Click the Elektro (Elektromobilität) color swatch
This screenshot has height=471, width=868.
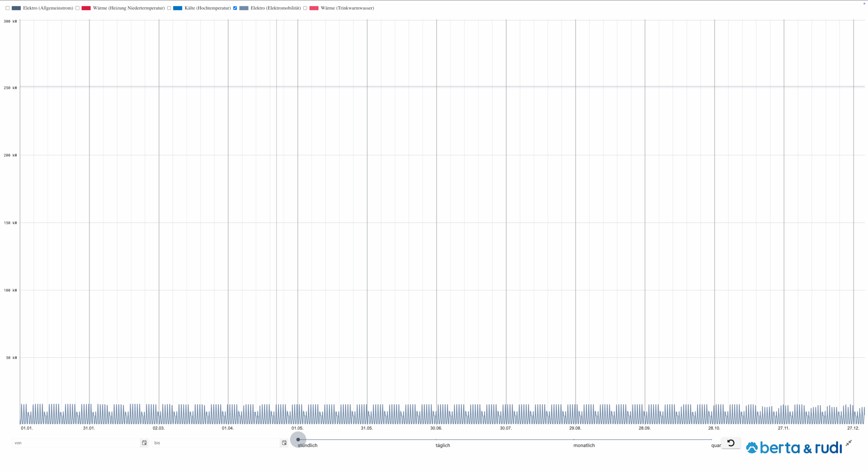click(244, 8)
